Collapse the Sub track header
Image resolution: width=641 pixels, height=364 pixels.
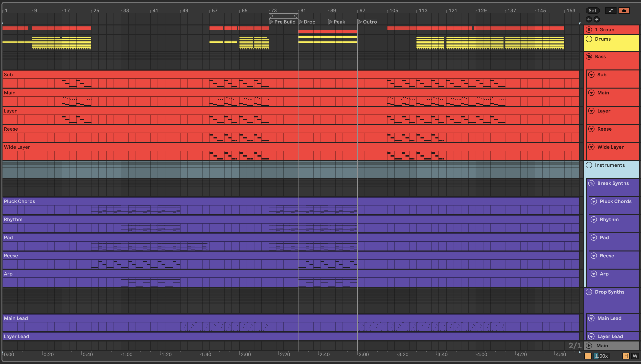coord(592,75)
